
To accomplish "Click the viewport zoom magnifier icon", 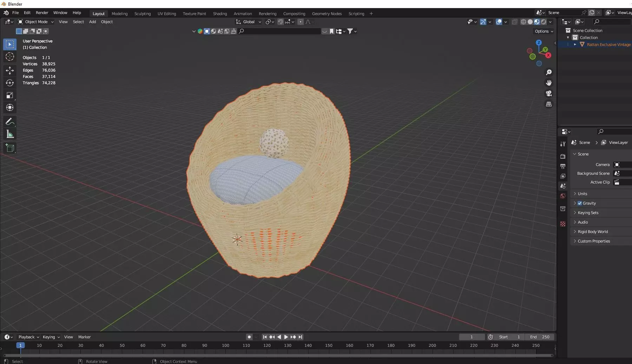I will coord(549,72).
